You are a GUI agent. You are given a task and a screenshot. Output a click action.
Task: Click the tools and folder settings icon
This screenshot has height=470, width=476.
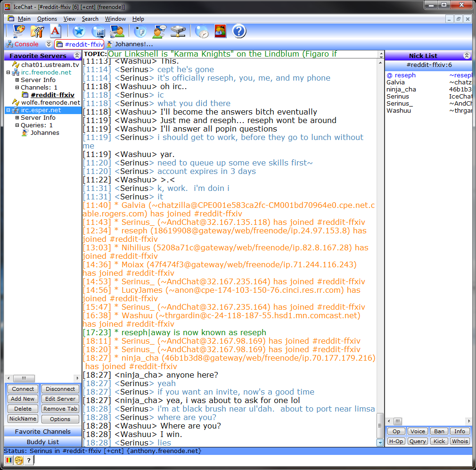[x=37, y=32]
